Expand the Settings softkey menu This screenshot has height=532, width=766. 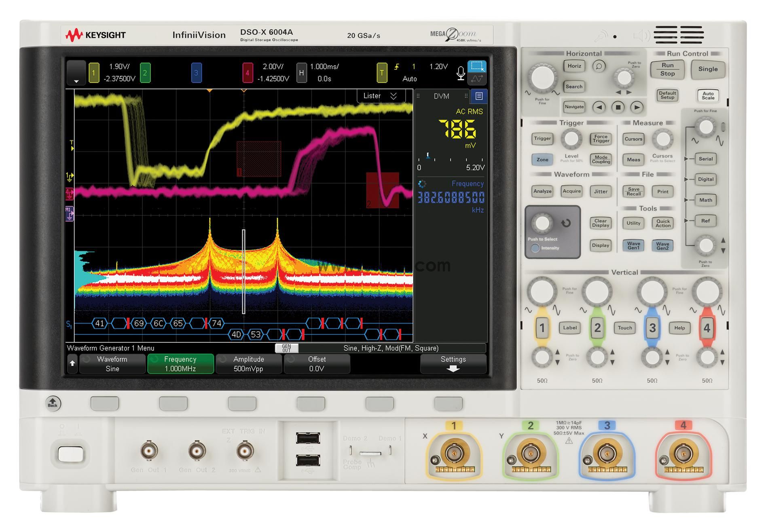453,364
